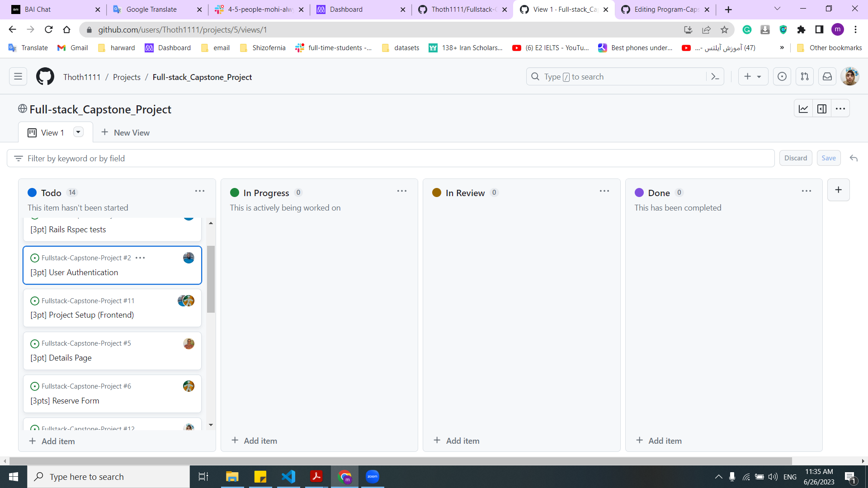Screen dimensions: 868x488
Task: View pull requests via the toolbar icon
Action: [804, 76]
